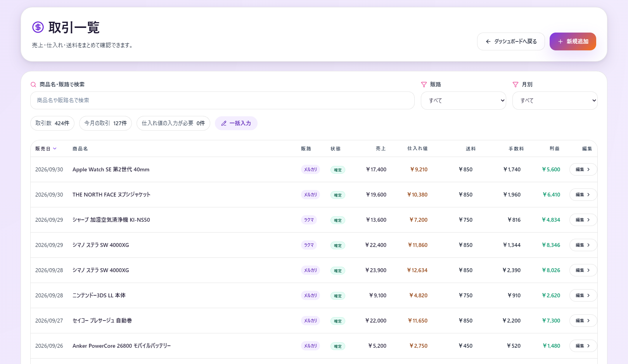Click the 手数料 column header
Image resolution: width=628 pixels, height=364 pixels.
pos(516,148)
